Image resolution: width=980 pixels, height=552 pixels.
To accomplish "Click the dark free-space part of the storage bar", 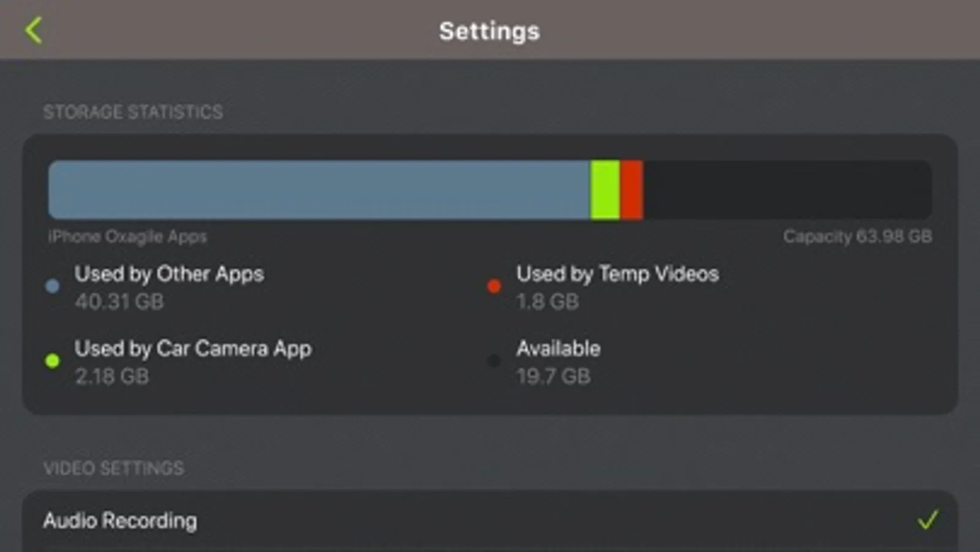I will coord(788,190).
